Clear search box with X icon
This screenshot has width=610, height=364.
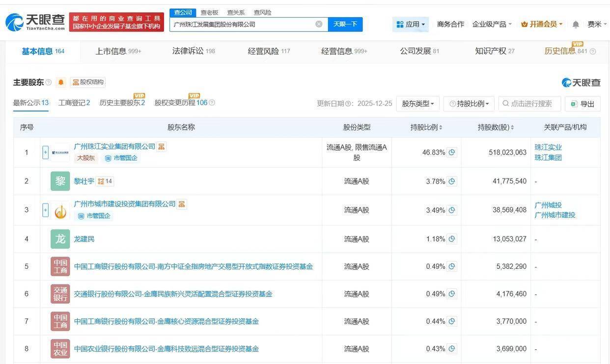click(319, 24)
